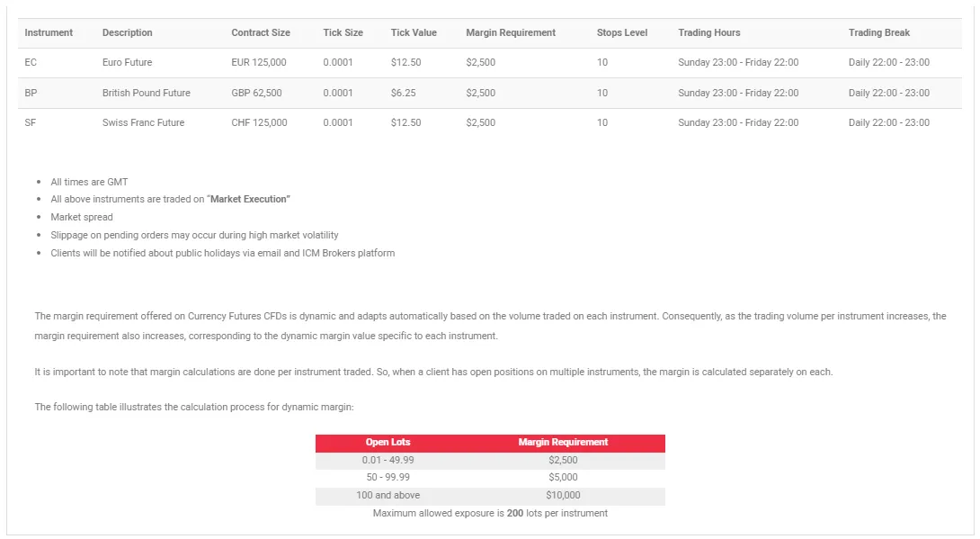Click the $6.25 tick value cell
980x539 pixels.
pyautogui.click(x=403, y=93)
